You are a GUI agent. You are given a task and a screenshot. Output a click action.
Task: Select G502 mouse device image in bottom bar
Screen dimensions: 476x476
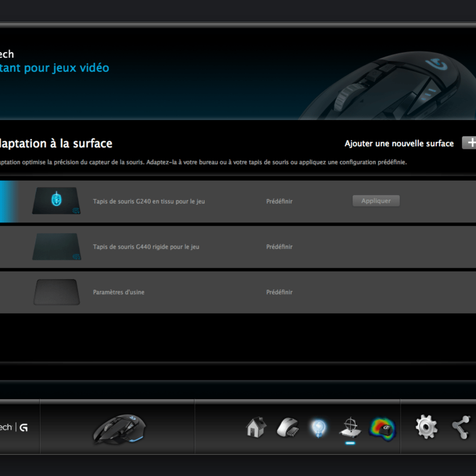pos(119,429)
